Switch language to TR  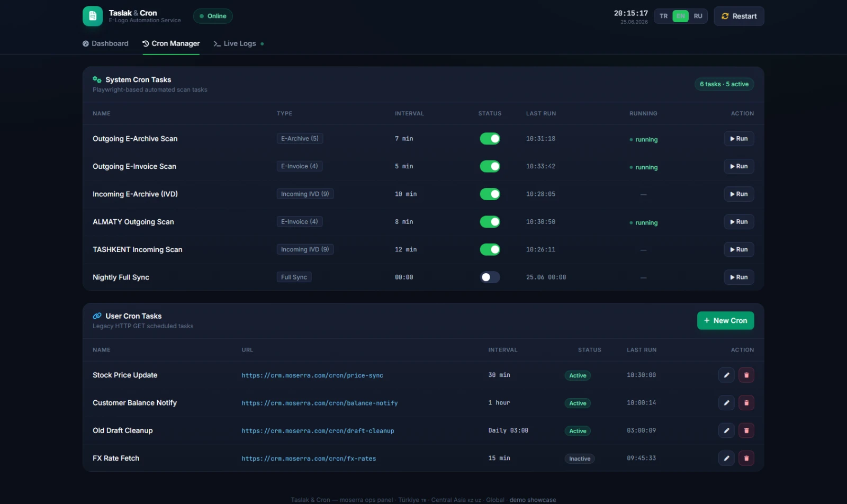coord(663,16)
